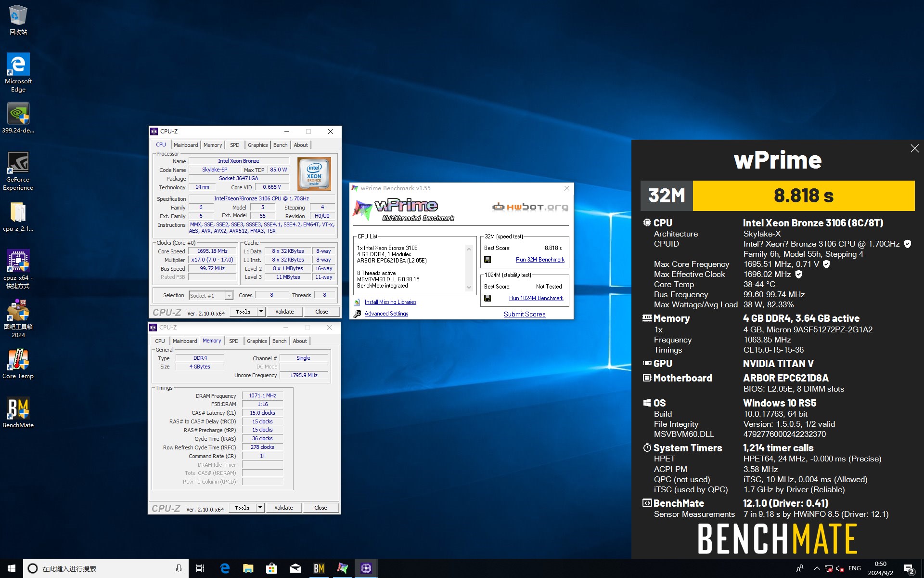Click the Cortana search circle icon
924x578 pixels.
(x=33, y=568)
